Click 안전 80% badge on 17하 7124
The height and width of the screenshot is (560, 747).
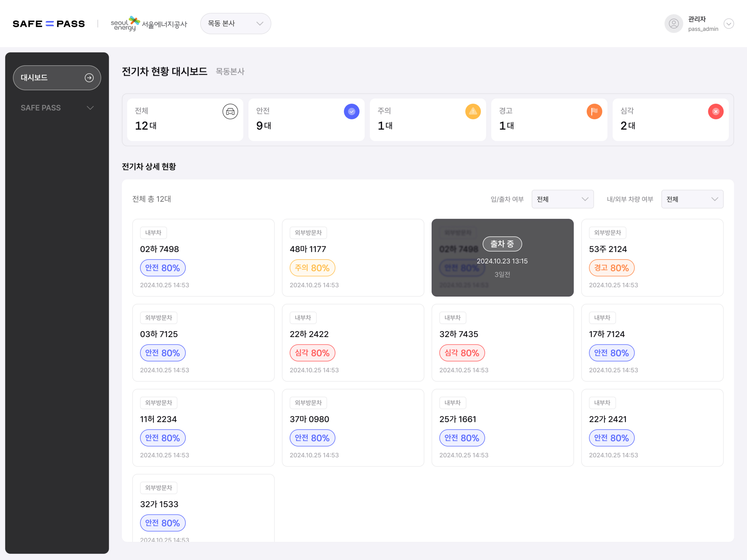coord(612,353)
